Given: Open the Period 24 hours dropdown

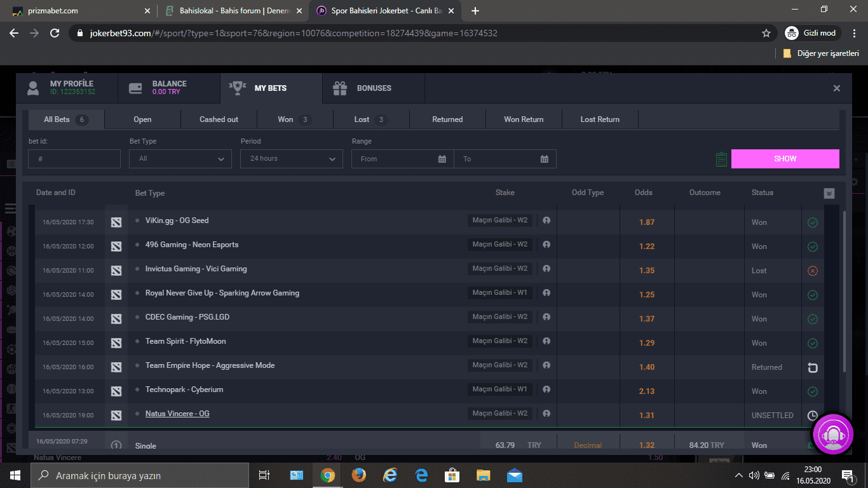Looking at the screenshot, I should [292, 159].
